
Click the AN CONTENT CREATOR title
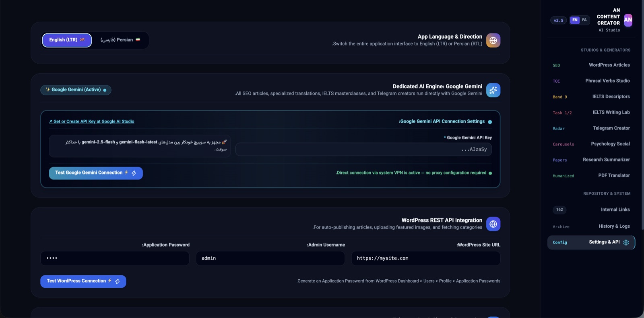609,17
